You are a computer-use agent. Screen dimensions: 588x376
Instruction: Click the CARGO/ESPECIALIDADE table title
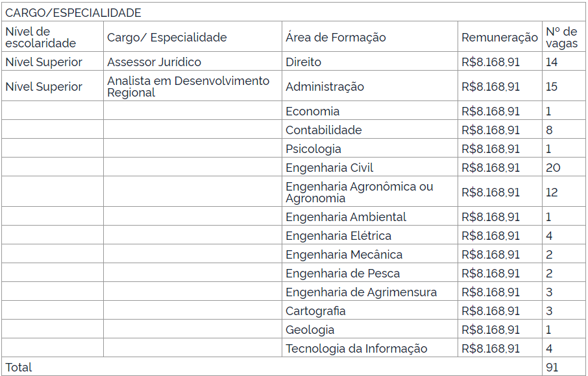tap(73, 13)
